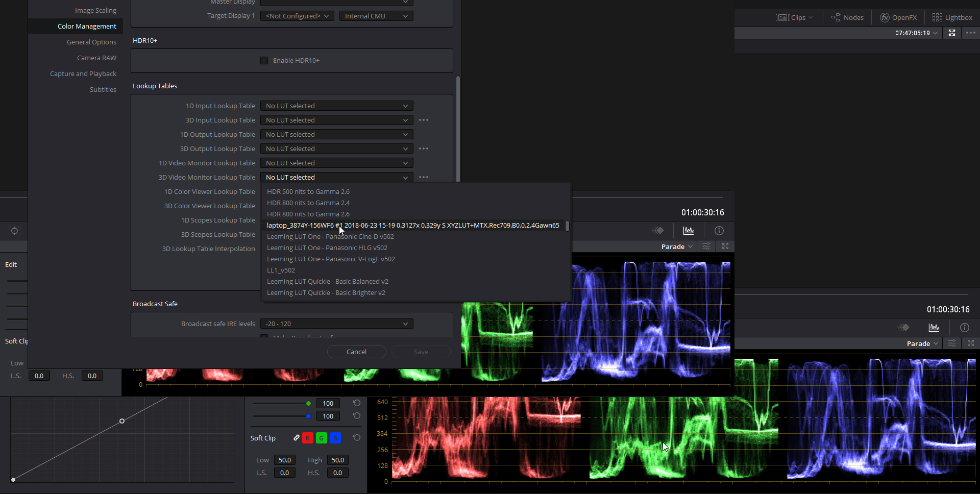Image resolution: width=980 pixels, height=494 pixels.
Task: Open viewer options three-dot menu
Action: 971,33
